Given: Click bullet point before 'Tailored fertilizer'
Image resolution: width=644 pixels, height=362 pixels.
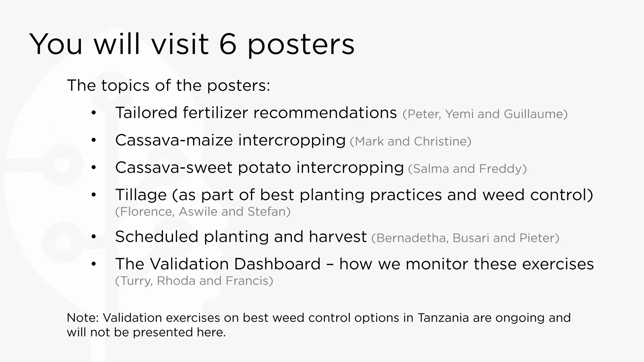Looking at the screenshot, I should click(93, 113).
